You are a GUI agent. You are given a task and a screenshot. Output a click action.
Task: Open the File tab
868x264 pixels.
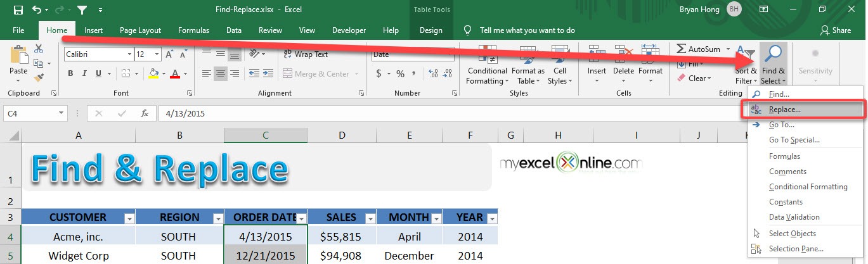[18, 30]
